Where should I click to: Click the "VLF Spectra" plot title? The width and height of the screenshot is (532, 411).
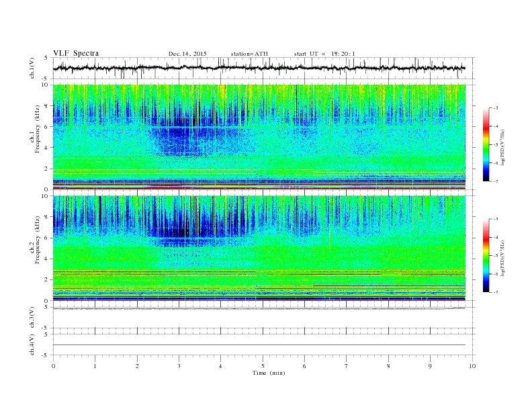(76, 53)
